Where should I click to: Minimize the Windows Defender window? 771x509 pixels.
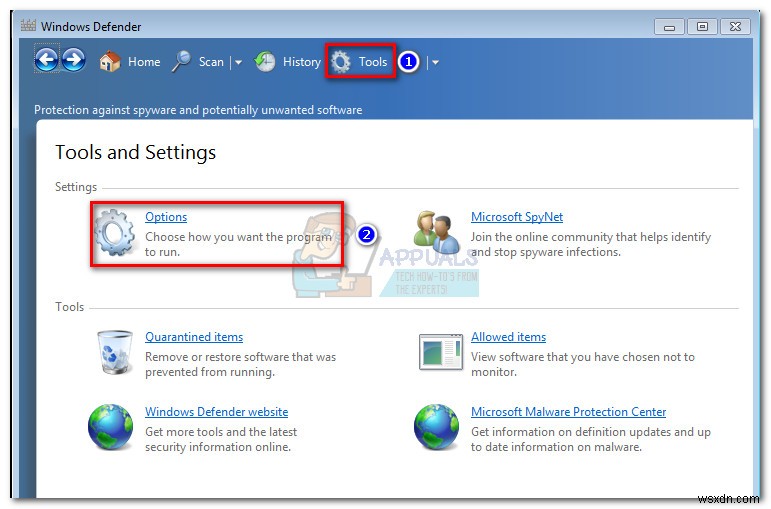pos(669,27)
